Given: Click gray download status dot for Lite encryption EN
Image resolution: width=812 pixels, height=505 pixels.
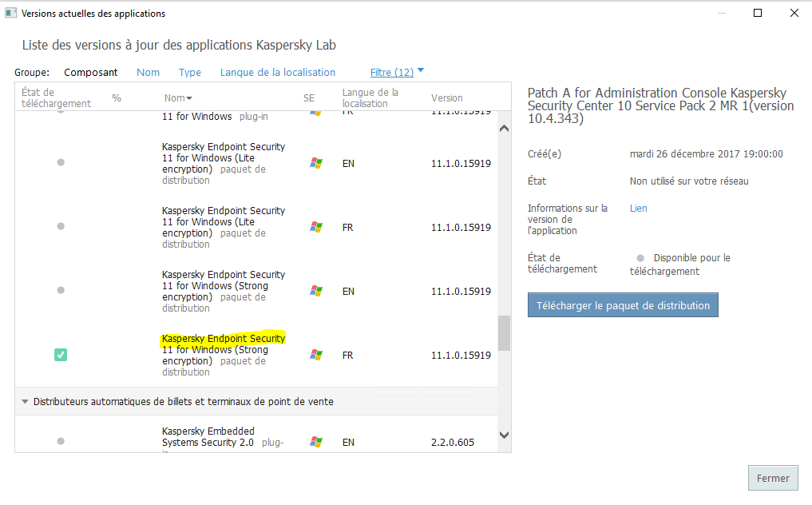Looking at the screenshot, I should pos(61,162).
